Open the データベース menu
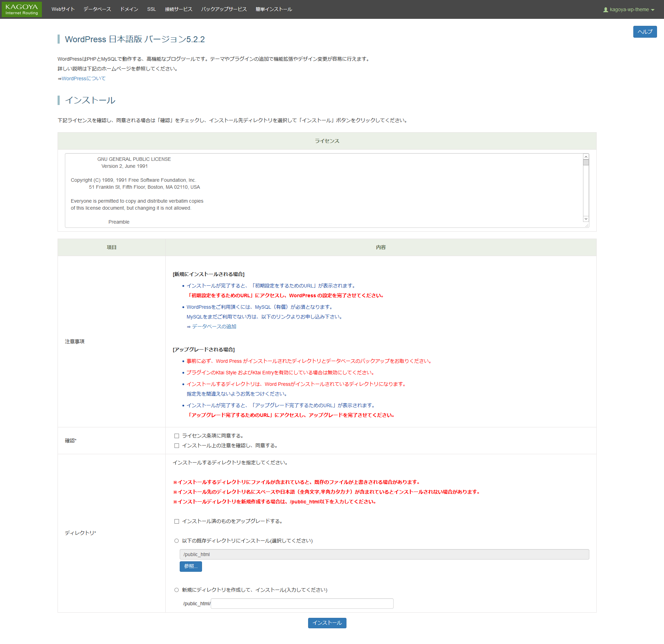Screen dimensions: 664x644 (97, 9)
